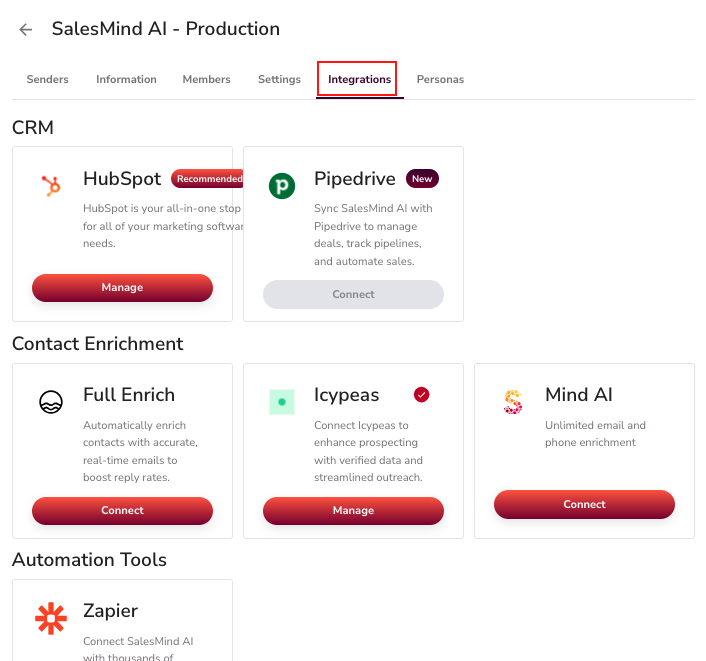Click the HubSpot logo icon

point(51,186)
